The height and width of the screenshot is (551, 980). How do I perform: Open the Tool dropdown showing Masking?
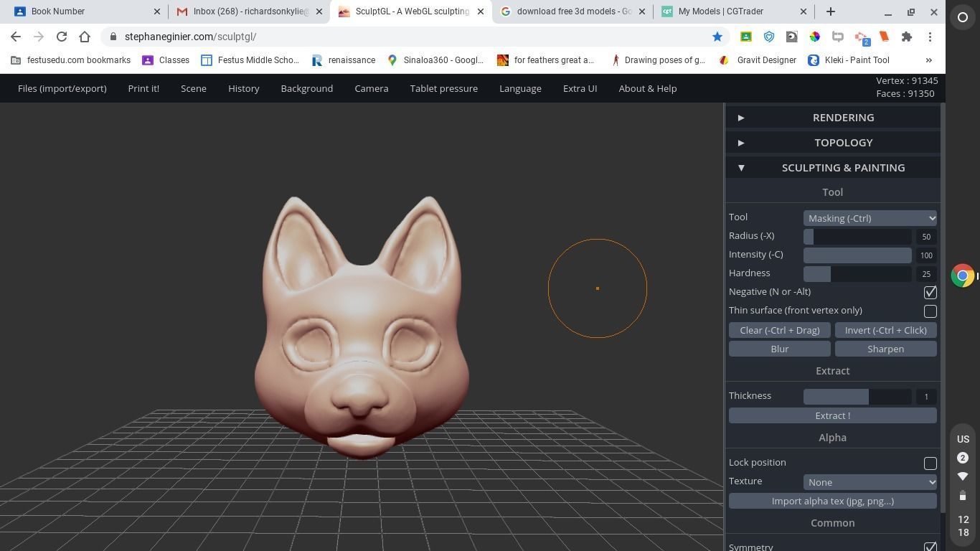tap(870, 218)
